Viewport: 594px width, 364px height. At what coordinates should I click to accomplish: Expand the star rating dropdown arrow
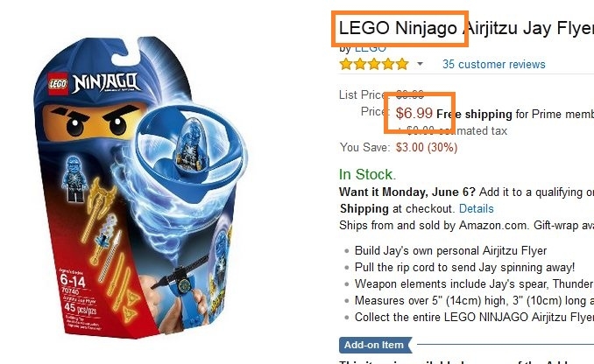point(420,64)
